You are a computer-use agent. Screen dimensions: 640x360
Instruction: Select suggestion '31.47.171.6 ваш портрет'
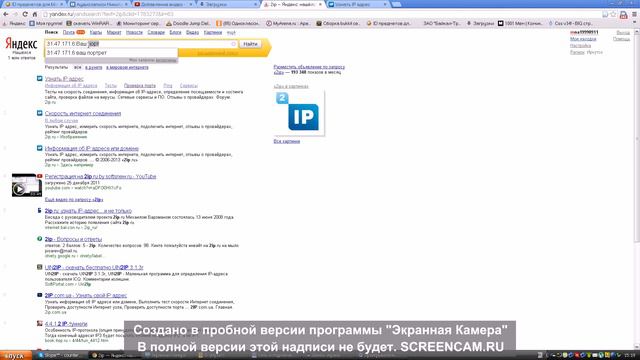point(111,53)
